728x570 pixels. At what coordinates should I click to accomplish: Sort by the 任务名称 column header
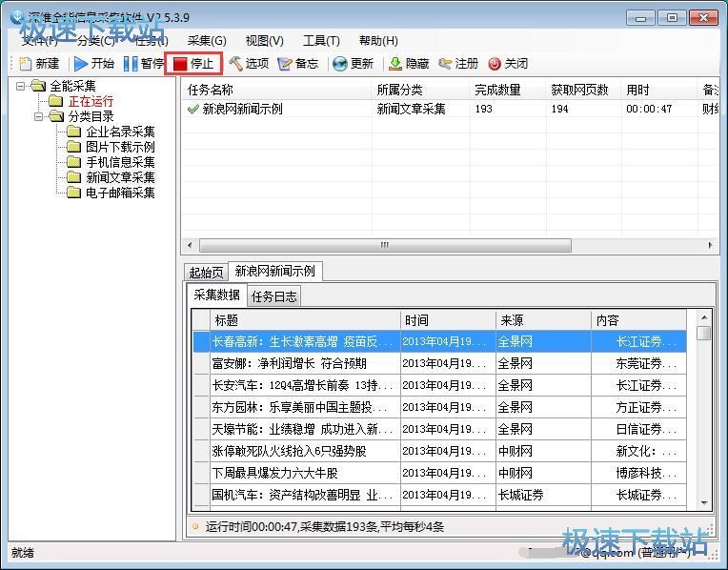pyautogui.click(x=276, y=90)
